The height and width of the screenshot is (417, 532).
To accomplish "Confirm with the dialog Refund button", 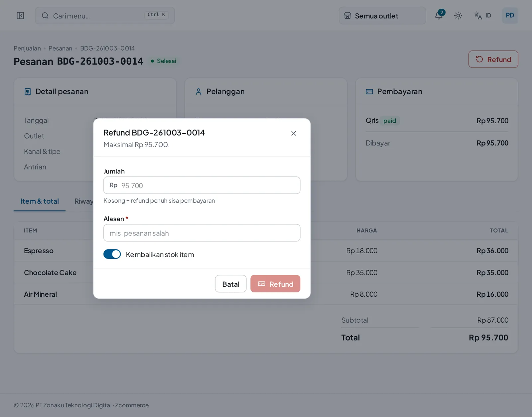I will [275, 284].
